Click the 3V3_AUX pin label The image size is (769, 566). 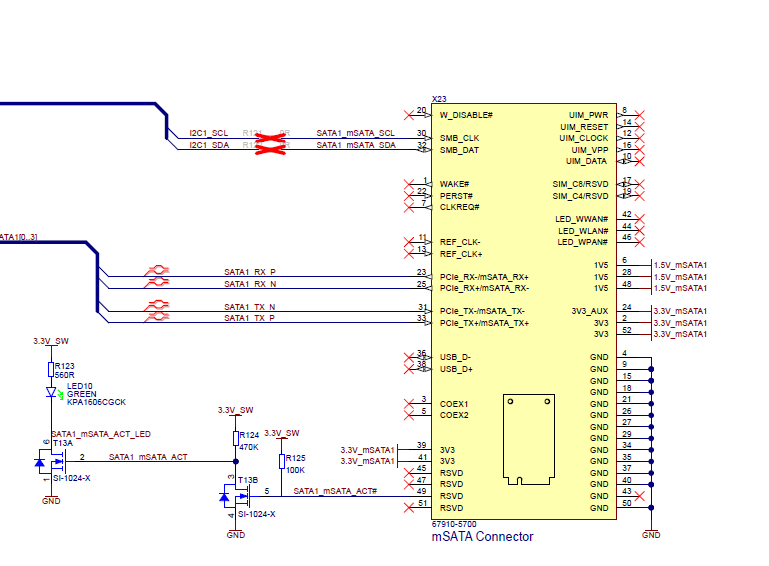[x=589, y=311]
